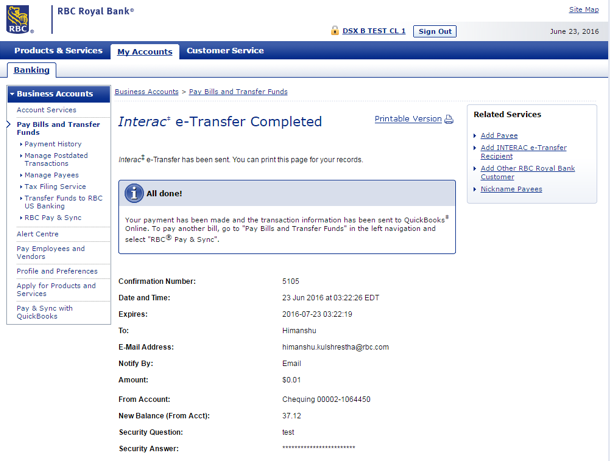This screenshot has width=610, height=461.
Task: Click the recipient name Himanshu
Action: 299,331
